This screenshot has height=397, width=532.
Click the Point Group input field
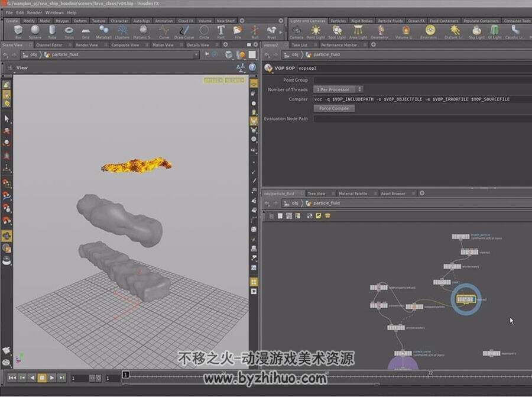point(423,80)
